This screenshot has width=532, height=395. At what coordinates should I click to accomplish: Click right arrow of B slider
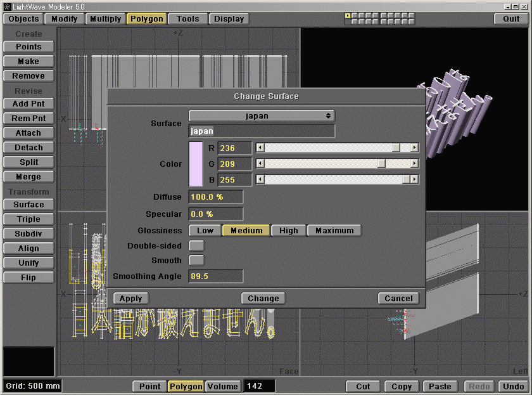click(x=414, y=179)
